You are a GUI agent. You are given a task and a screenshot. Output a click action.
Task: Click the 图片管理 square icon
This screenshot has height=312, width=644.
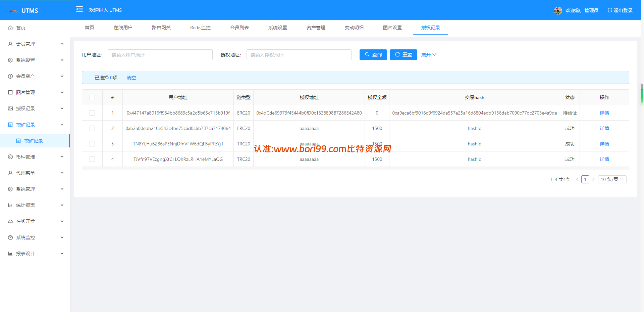pyautogui.click(x=10, y=92)
